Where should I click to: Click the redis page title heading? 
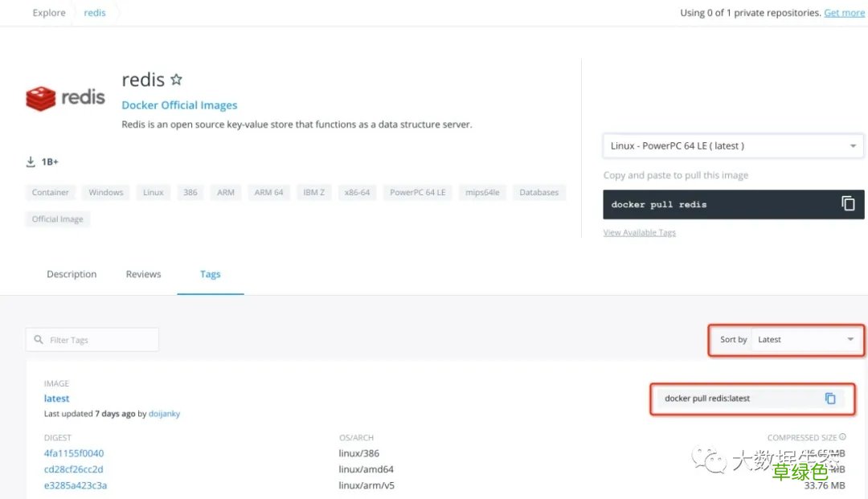coord(143,80)
